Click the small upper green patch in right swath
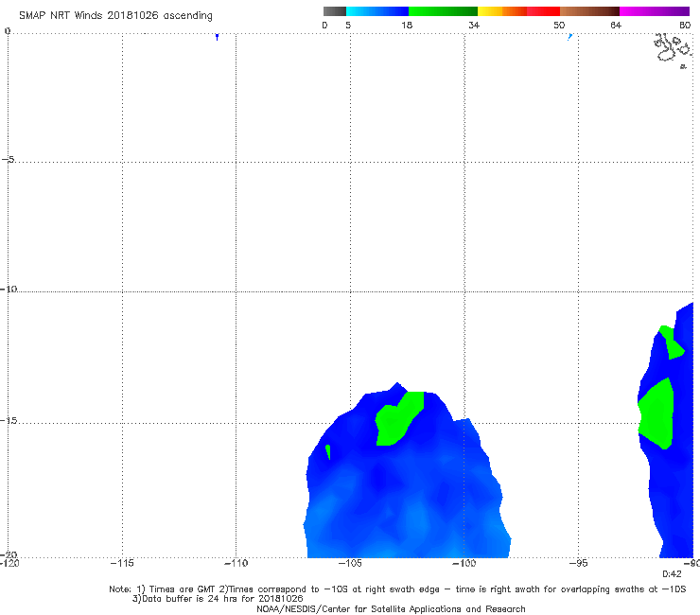Screen dimensions: 700x615 pos(672,343)
